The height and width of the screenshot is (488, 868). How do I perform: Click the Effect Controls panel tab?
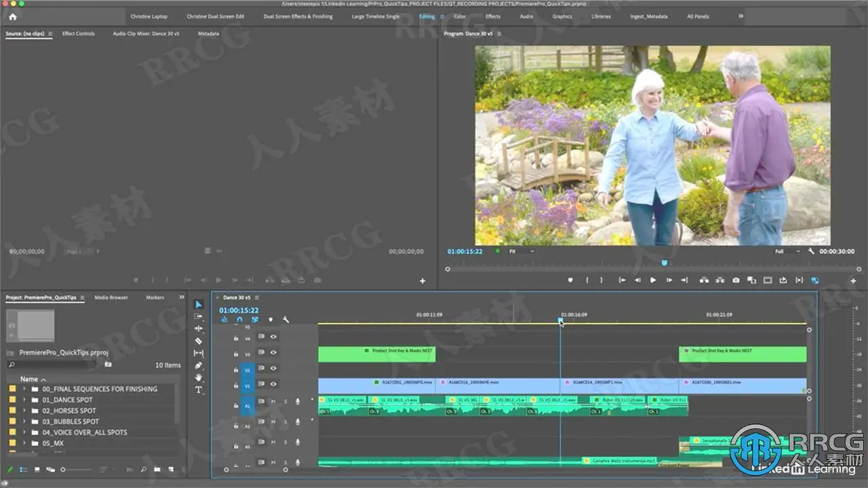[x=78, y=33]
